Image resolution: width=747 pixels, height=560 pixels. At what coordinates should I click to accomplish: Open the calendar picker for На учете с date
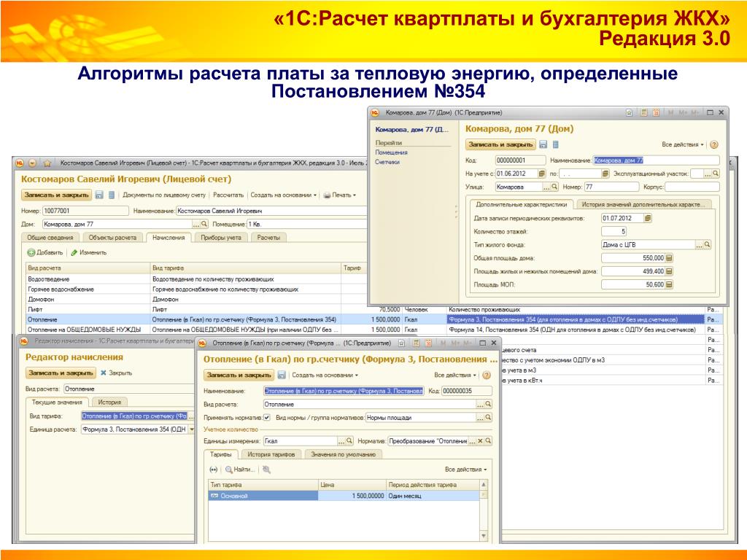[542, 174]
